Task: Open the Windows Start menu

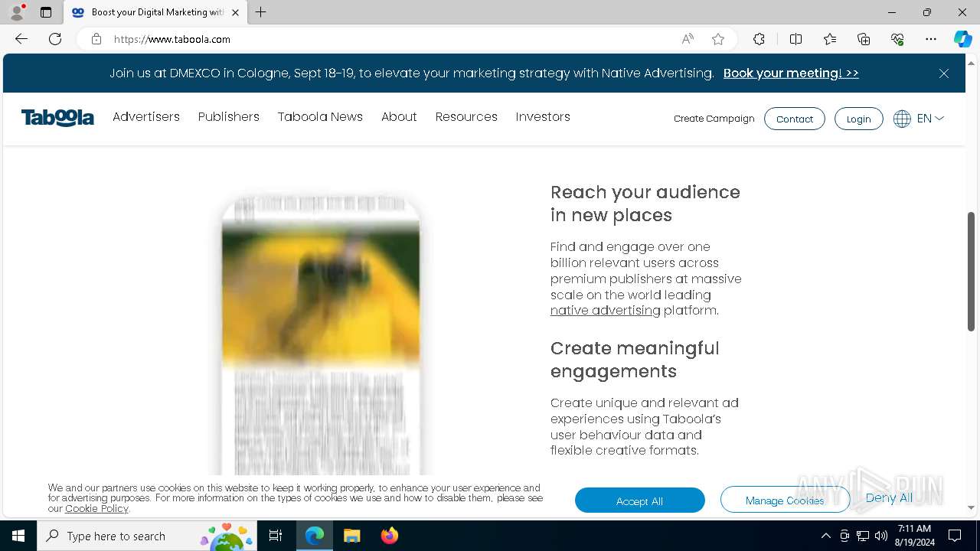Action: click(x=18, y=536)
